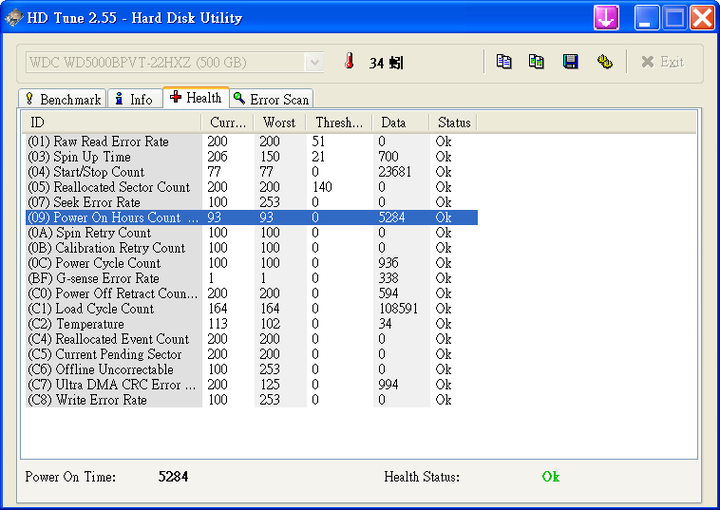This screenshot has width=720, height=510.
Task: Click the data value 994
Action: click(388, 384)
